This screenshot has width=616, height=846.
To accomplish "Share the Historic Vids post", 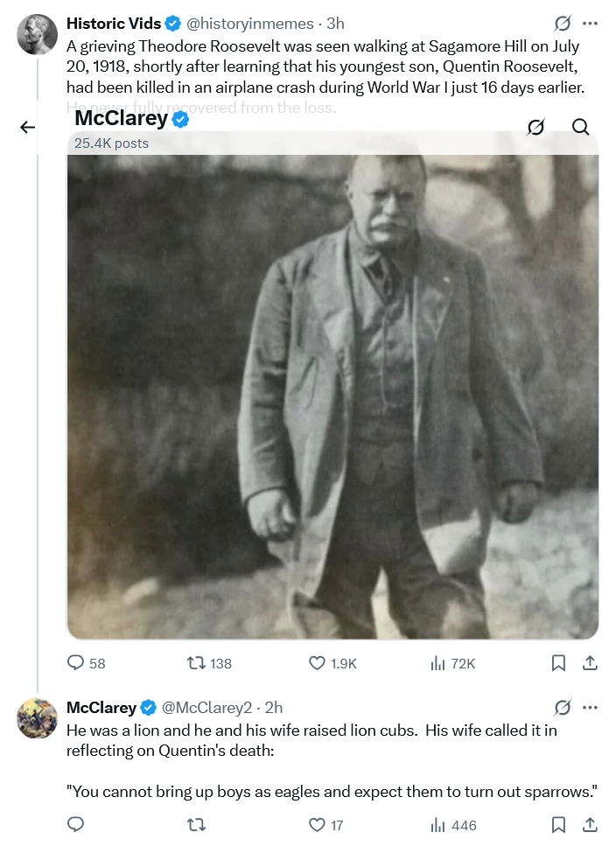I will pos(590,663).
